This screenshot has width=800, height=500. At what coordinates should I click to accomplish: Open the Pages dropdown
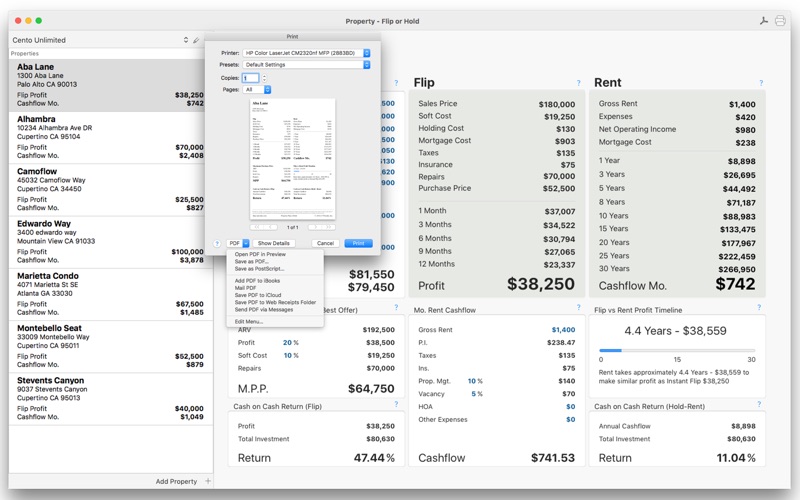(x=257, y=90)
